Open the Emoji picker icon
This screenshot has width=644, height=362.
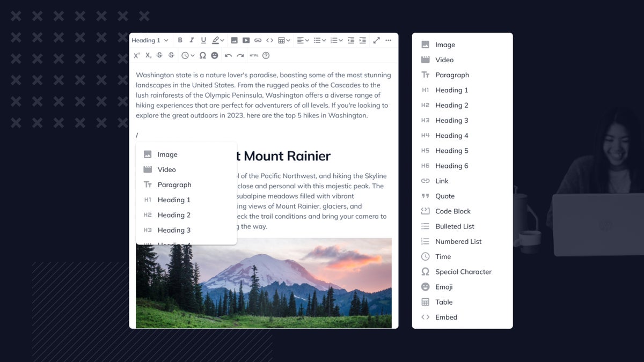coord(214,55)
